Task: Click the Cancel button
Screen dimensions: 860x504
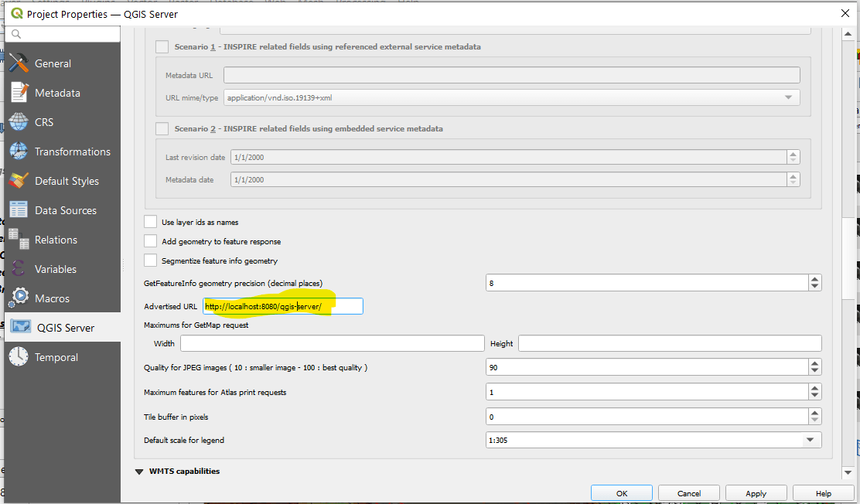Action: (689, 493)
